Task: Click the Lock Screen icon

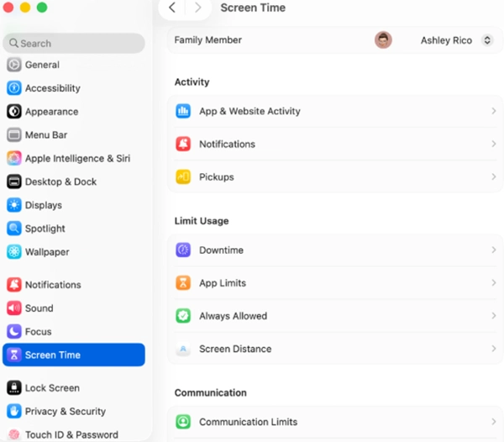Action: tap(13, 387)
